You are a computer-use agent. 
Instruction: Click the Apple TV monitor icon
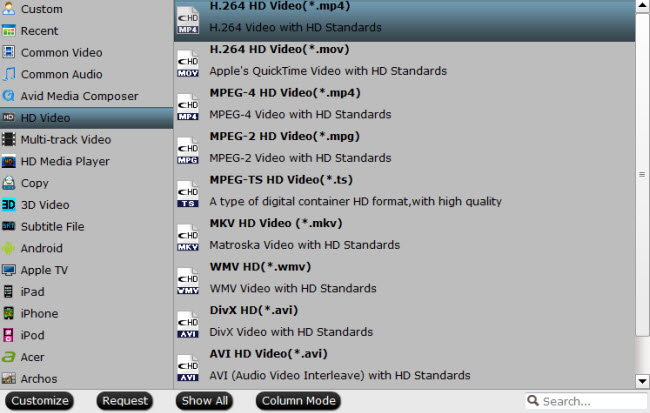(x=8, y=270)
